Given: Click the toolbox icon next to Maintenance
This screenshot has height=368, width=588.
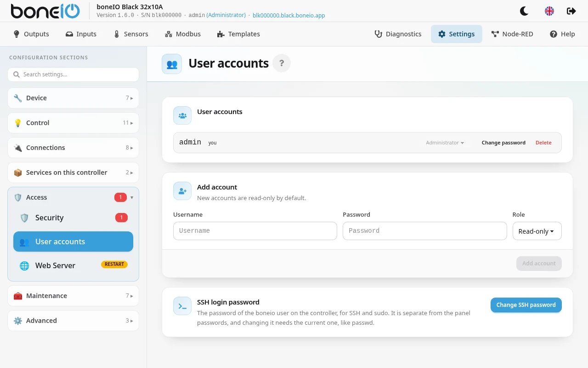Looking at the screenshot, I should (18, 296).
